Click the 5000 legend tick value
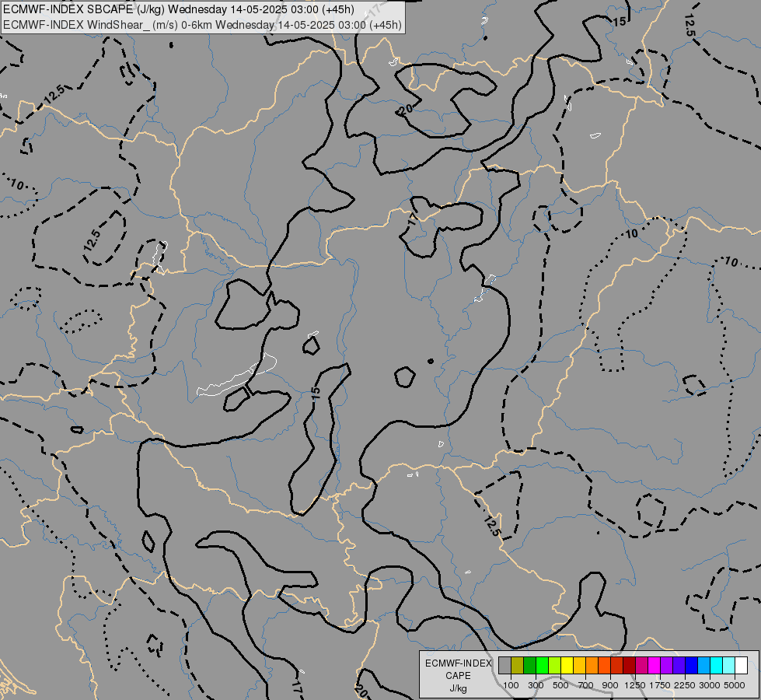This screenshot has height=700, width=761. [x=735, y=685]
